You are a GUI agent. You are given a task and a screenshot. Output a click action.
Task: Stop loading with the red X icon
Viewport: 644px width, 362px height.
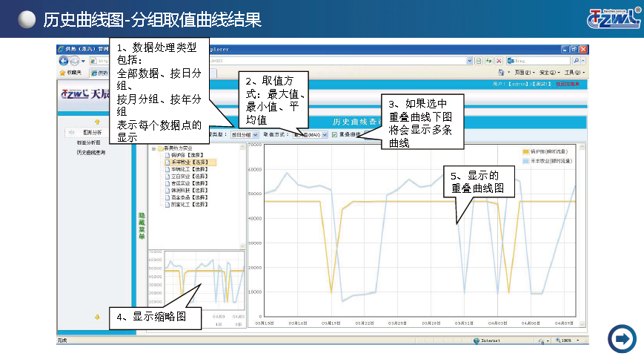pyautogui.click(x=499, y=61)
